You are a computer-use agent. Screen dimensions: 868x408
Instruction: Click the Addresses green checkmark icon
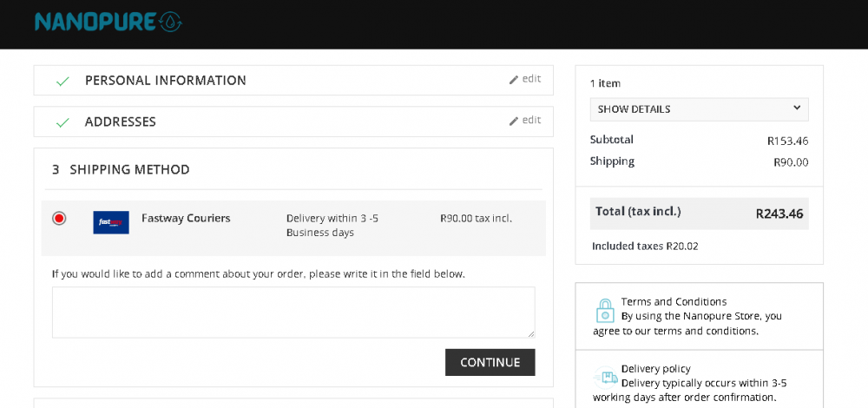tap(62, 122)
